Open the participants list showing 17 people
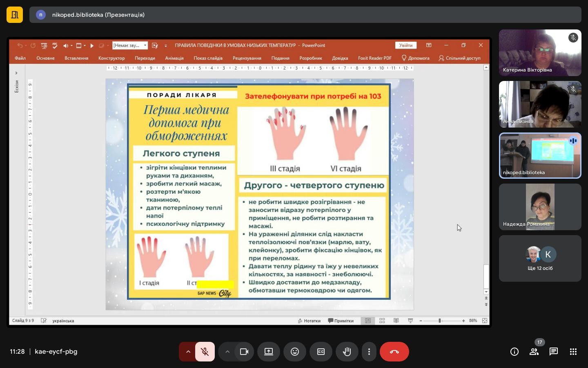 point(534,352)
